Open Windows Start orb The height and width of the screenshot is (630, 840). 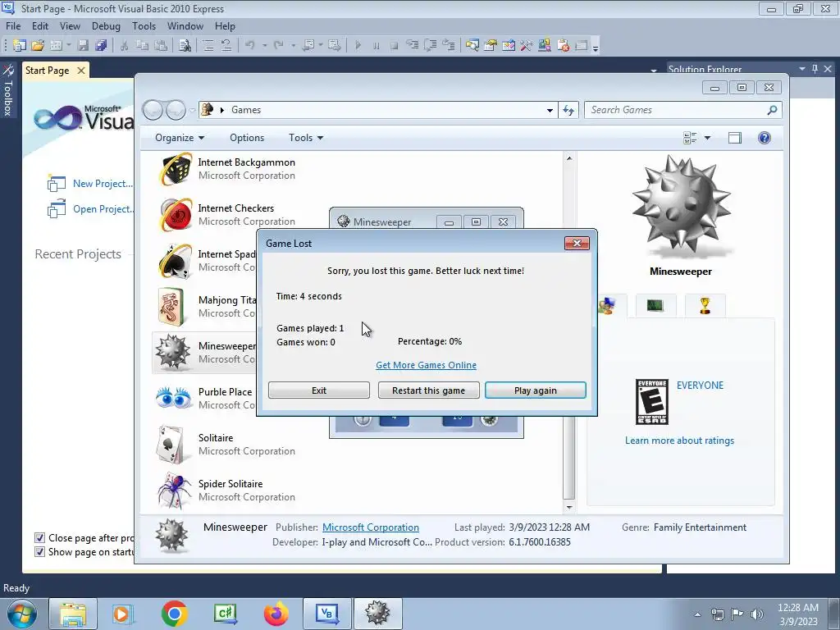coord(21,614)
